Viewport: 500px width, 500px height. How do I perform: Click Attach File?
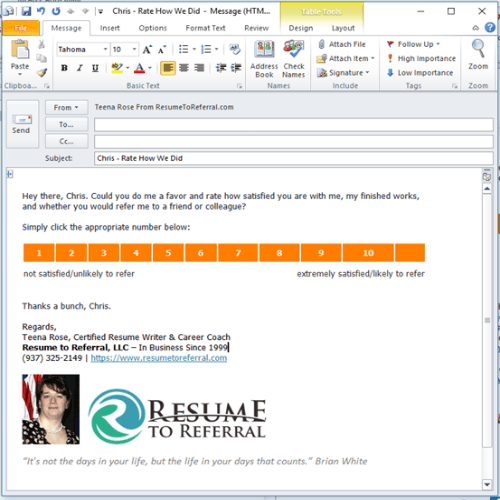(x=342, y=44)
